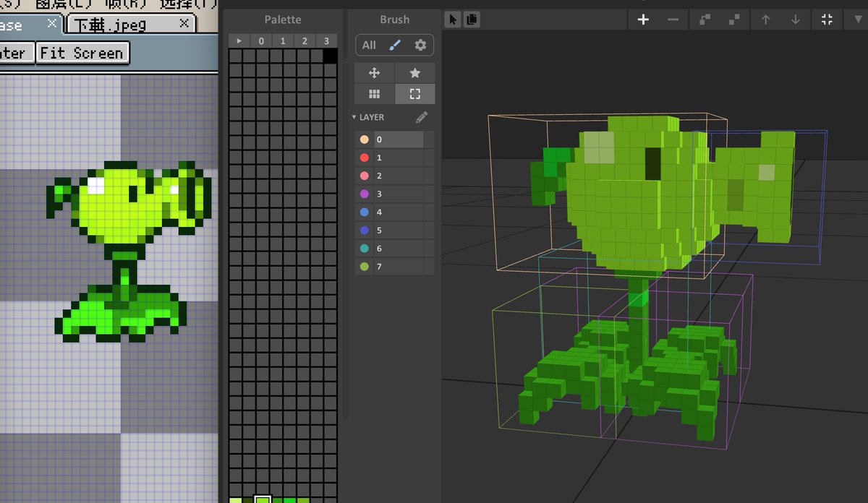This screenshot has width=868, height=503.
Task: Toggle visibility box of layer 5
Action: click(x=430, y=231)
